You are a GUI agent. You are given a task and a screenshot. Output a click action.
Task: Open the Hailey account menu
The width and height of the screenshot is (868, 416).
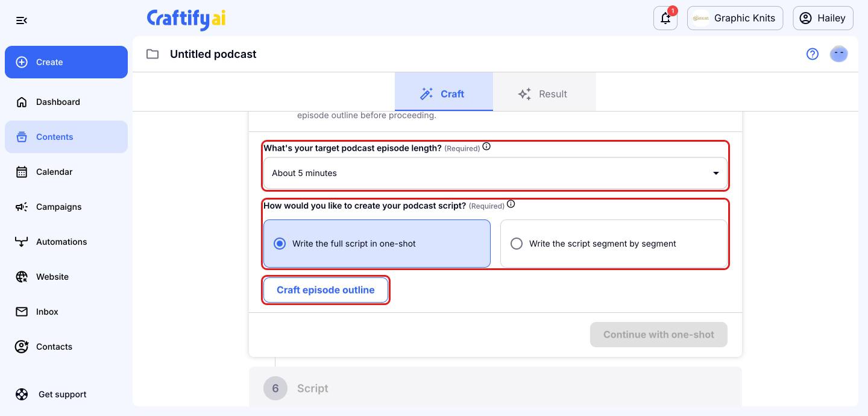823,18
